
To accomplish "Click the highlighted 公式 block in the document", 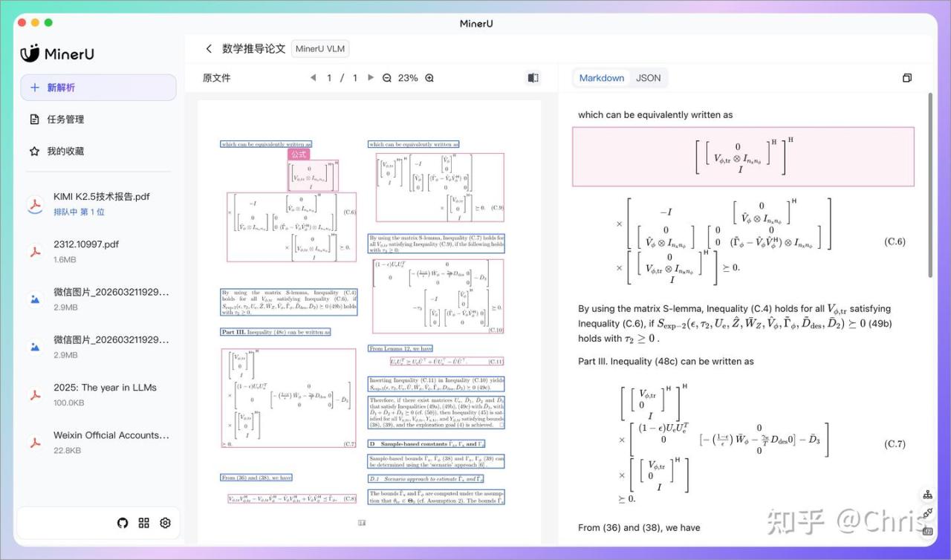I will tap(313, 177).
